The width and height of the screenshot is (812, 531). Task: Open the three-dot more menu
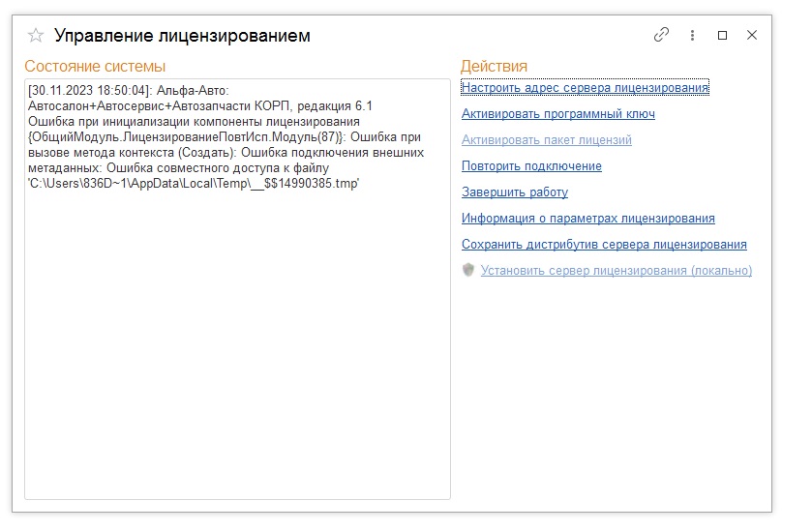tap(692, 35)
